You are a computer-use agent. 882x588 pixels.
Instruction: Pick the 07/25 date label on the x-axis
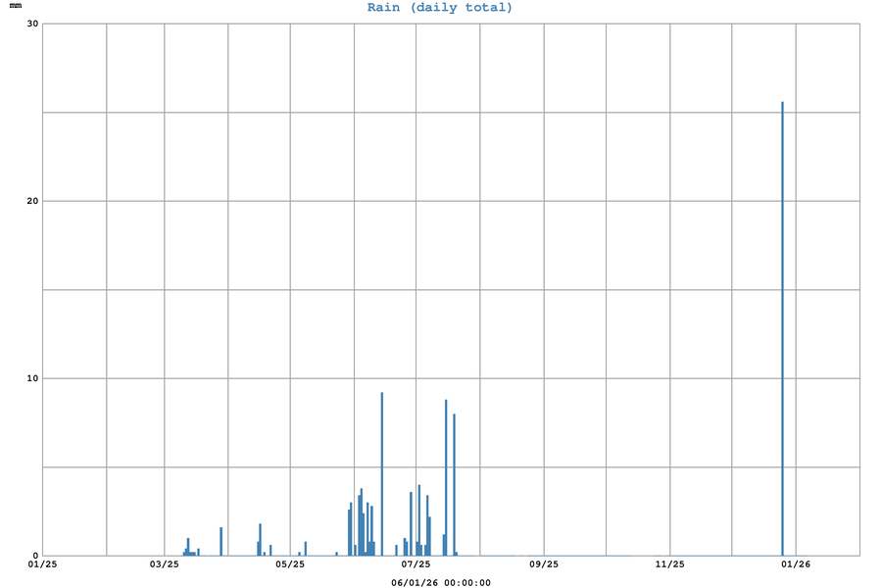416,564
